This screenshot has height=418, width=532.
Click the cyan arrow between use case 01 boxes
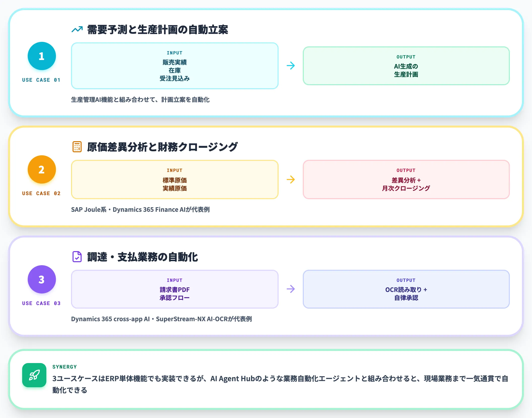(291, 66)
